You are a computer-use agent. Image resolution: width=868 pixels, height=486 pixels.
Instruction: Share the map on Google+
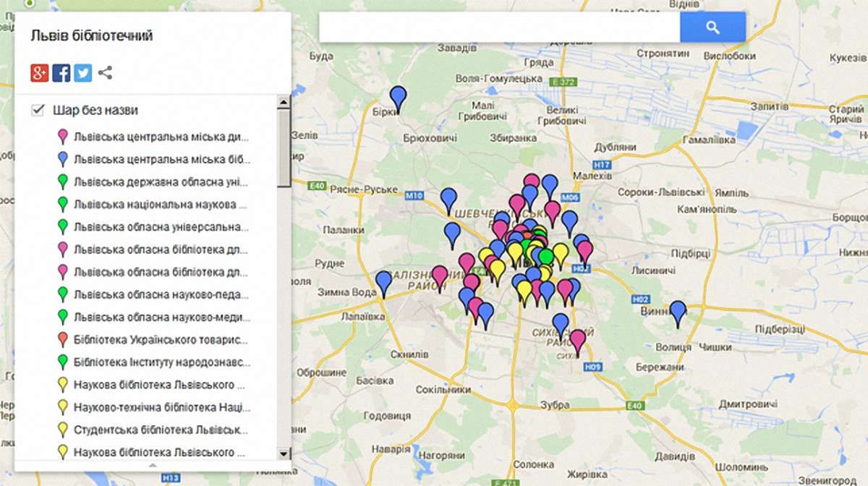click(39, 72)
